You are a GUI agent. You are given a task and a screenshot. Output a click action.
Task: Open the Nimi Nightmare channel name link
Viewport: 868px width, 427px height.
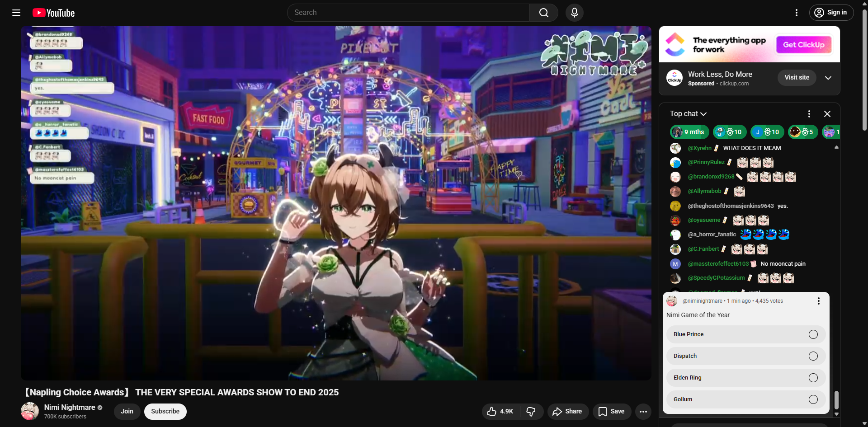[70, 408]
